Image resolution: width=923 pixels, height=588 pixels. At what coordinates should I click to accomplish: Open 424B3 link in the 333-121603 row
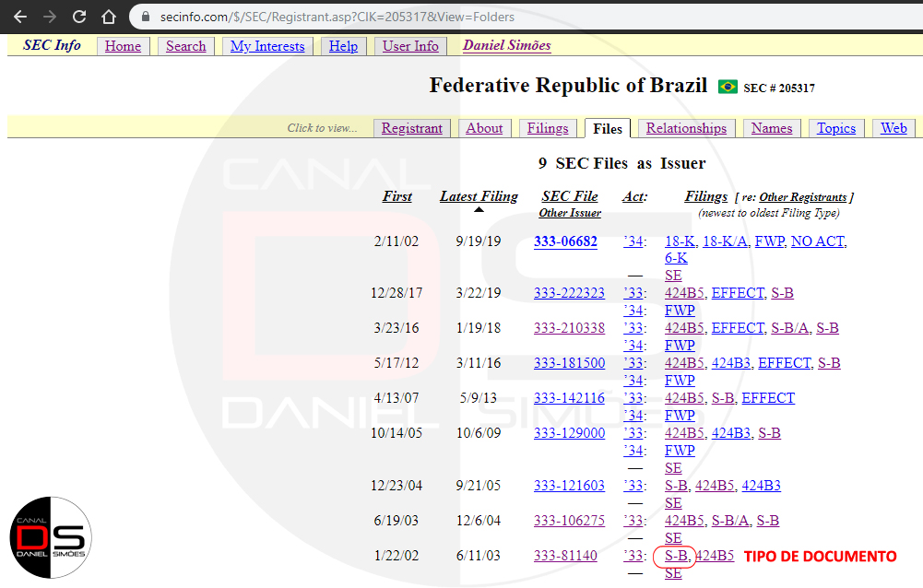(x=761, y=486)
